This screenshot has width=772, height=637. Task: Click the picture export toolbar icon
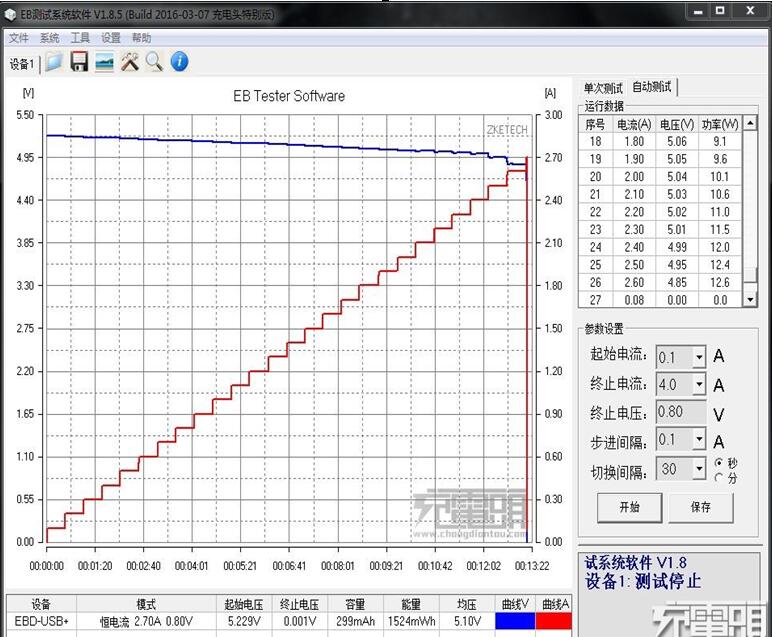(104, 62)
